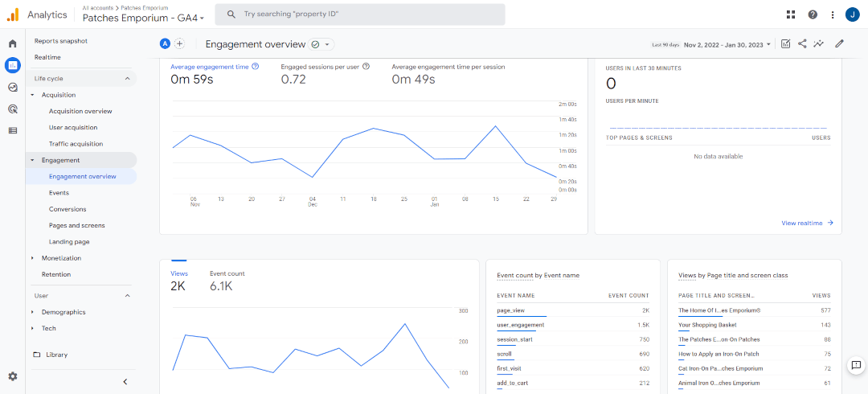The width and height of the screenshot is (868, 394).
Task: Click the Share this report icon
Action: (x=801, y=43)
